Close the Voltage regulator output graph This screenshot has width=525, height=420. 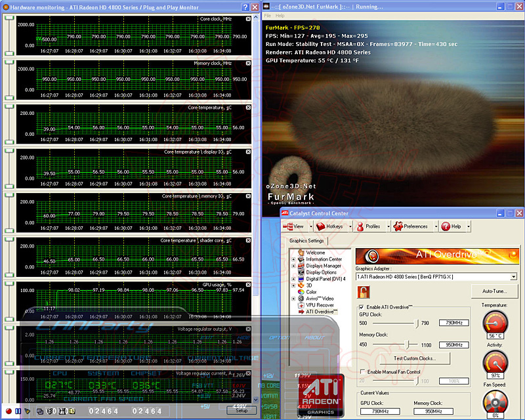click(248, 329)
